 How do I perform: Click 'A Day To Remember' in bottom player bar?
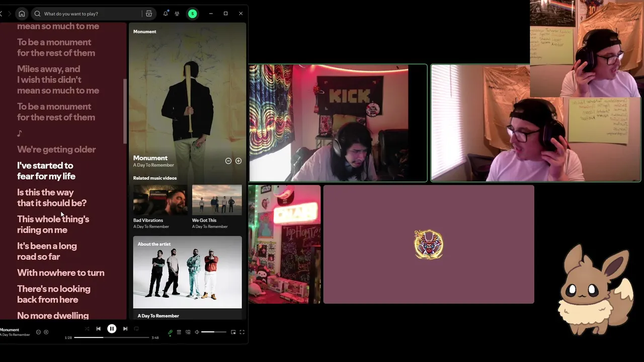(15, 335)
